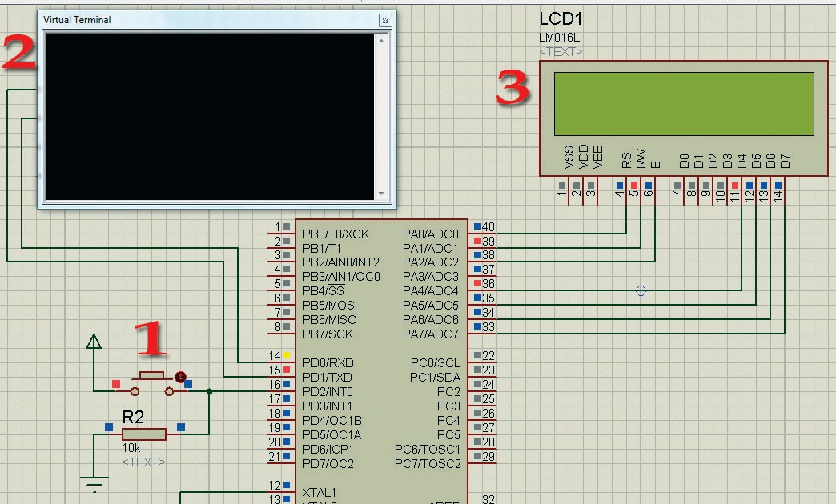Click the PD7/OC2 pin label
Image resolution: width=836 pixels, height=504 pixels.
point(328,464)
